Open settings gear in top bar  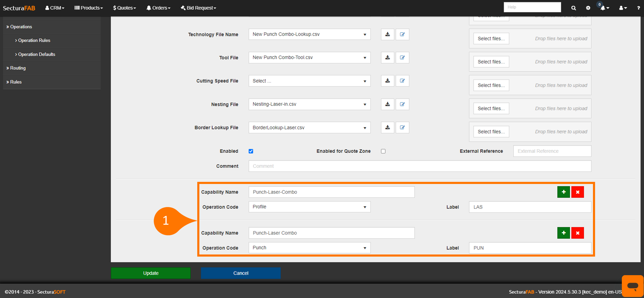(588, 8)
